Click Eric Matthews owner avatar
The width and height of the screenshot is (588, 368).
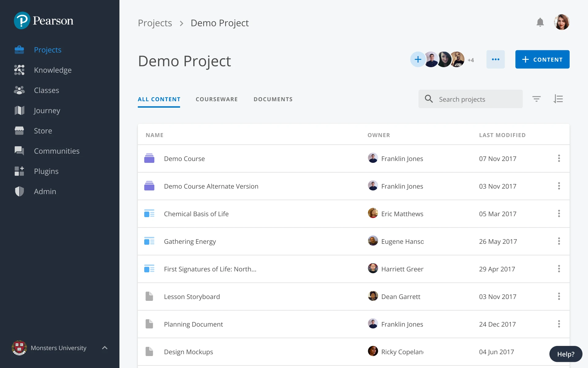pos(373,213)
